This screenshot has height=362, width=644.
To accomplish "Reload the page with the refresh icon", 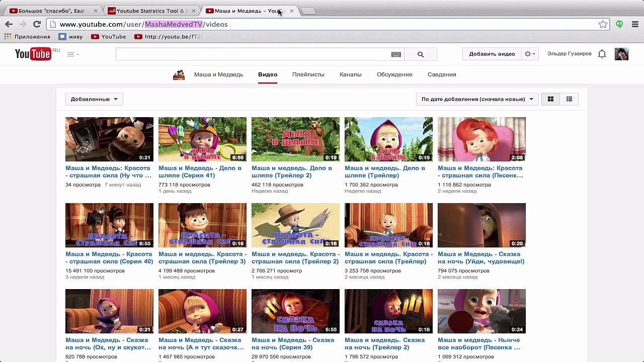I will tap(37, 24).
